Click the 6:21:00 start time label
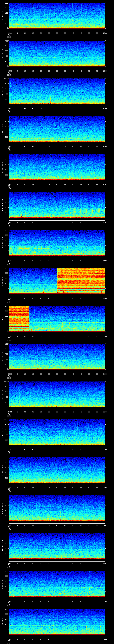Viewport: 114px width, 644px height. [x=9, y=298]
